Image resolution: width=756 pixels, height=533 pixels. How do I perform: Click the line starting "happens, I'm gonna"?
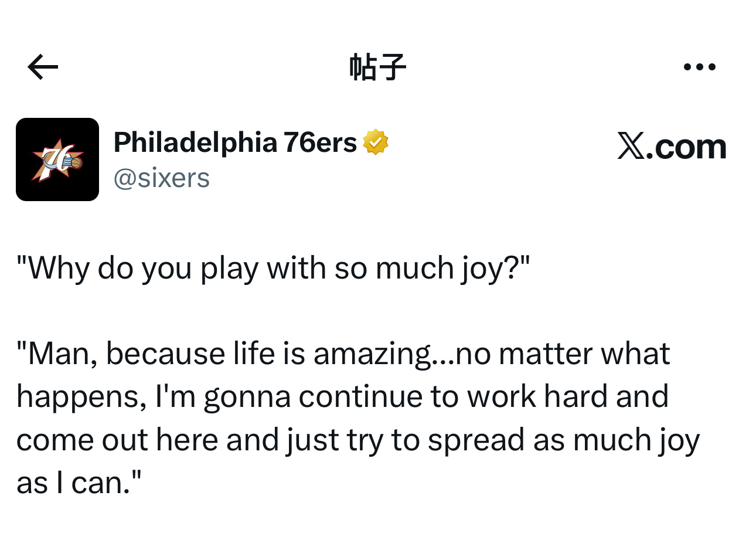point(342,397)
